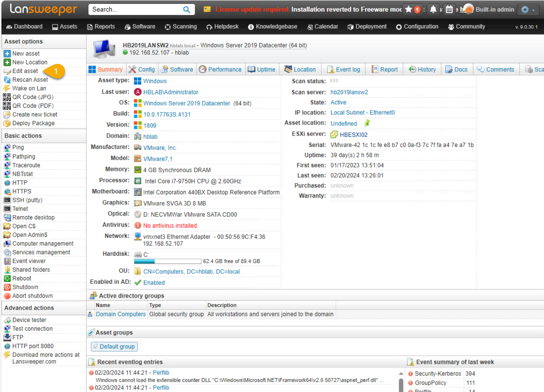Screen dimensions: 544x392
Task: Open the Assets menu
Action: coord(65,26)
